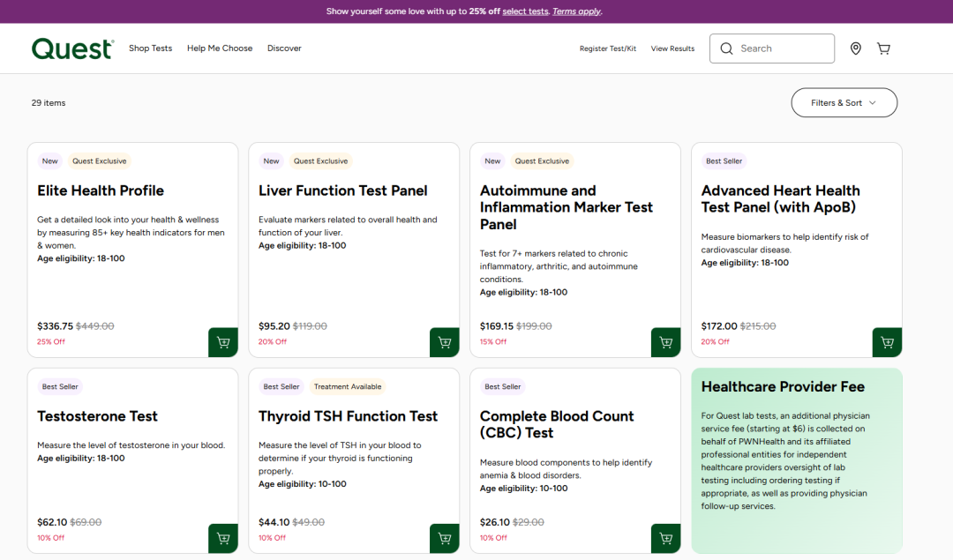
Task: Add Liver Function Test Panel to cart
Action: pos(445,342)
